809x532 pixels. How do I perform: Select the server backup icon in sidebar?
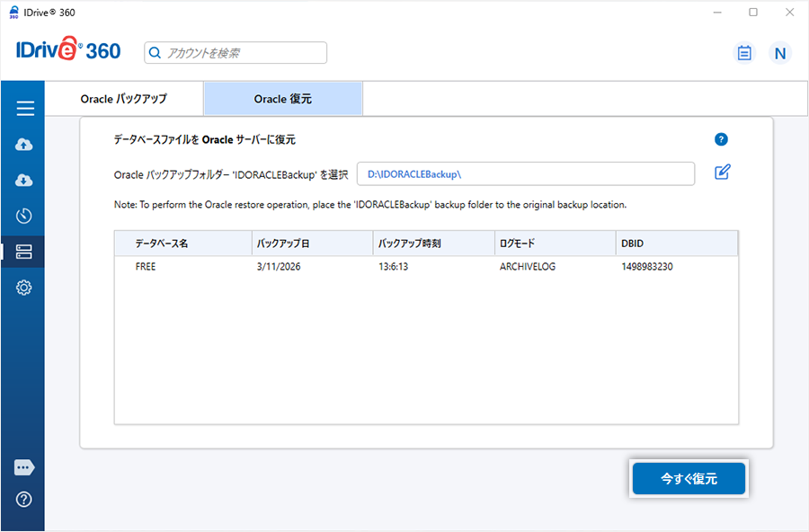24,252
